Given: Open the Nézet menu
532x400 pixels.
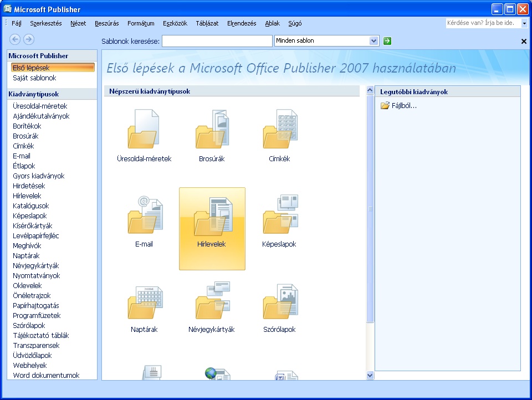Looking at the screenshot, I should click(x=78, y=23).
